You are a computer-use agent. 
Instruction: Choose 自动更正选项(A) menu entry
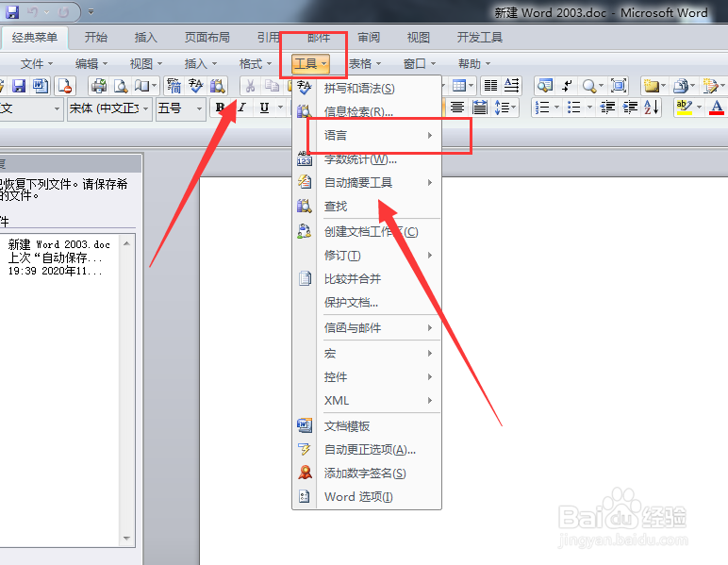(367, 449)
